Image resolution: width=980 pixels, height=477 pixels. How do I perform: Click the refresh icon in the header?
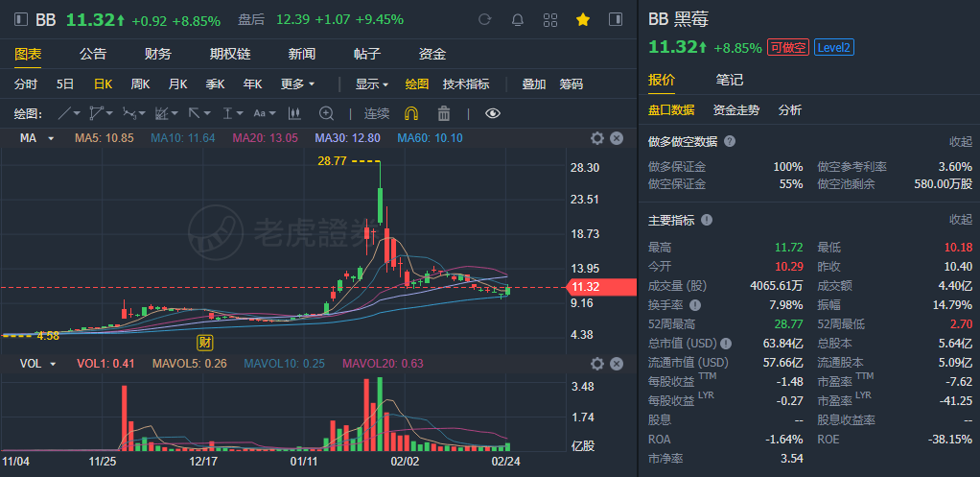click(x=484, y=19)
